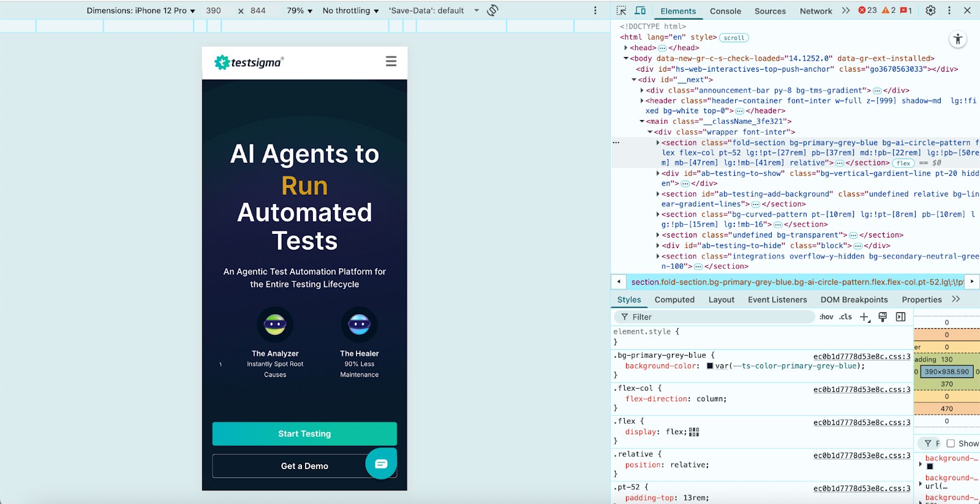
Task: Click the Styles Filter input field
Action: point(714,317)
